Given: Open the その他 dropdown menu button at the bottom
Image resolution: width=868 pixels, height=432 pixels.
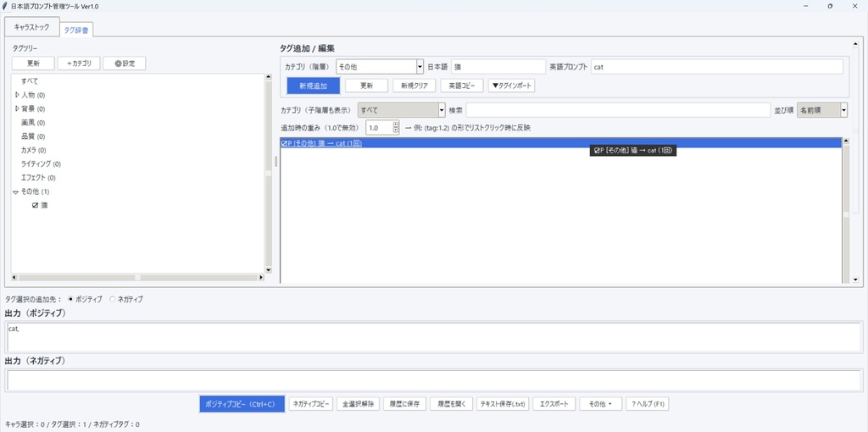Looking at the screenshot, I should click(x=601, y=404).
